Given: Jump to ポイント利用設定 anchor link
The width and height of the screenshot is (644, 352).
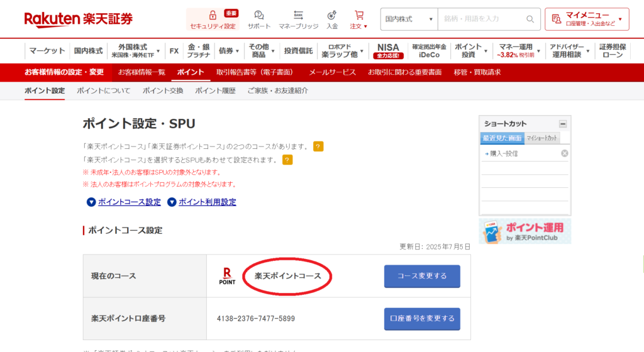Looking at the screenshot, I should [x=208, y=202].
